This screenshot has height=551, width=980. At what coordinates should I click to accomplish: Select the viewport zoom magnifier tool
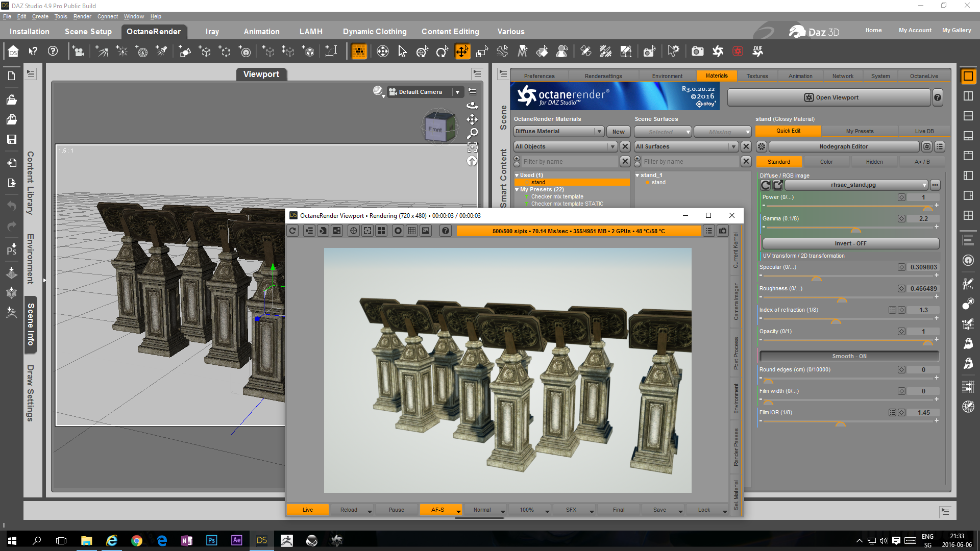[x=473, y=133]
